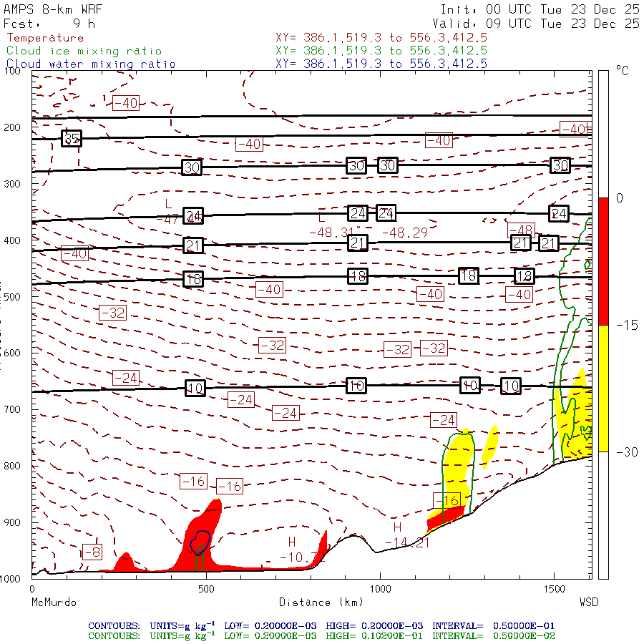Click the boxed 35 contour label
The height and width of the screenshot is (644, 644).
coord(72,138)
